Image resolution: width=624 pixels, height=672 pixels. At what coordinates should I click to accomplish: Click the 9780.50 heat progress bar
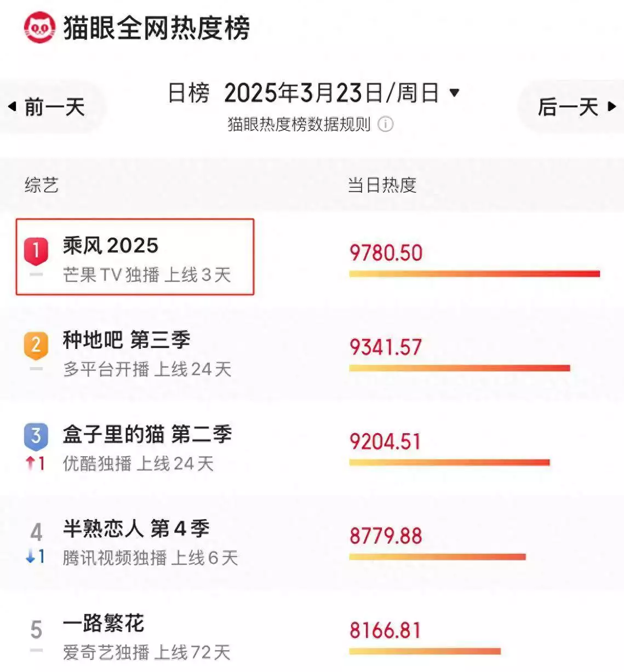click(474, 273)
